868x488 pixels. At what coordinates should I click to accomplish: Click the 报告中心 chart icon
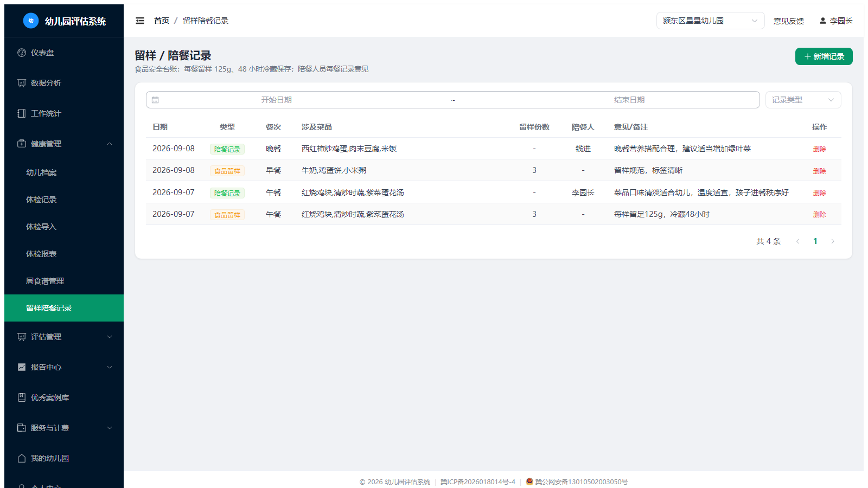22,367
